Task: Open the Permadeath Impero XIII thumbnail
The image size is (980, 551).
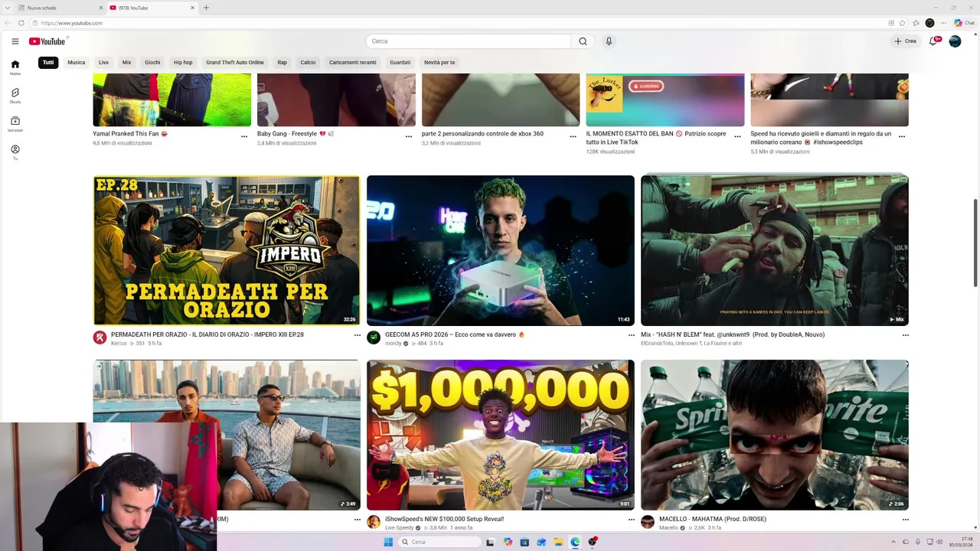Action: click(x=227, y=250)
